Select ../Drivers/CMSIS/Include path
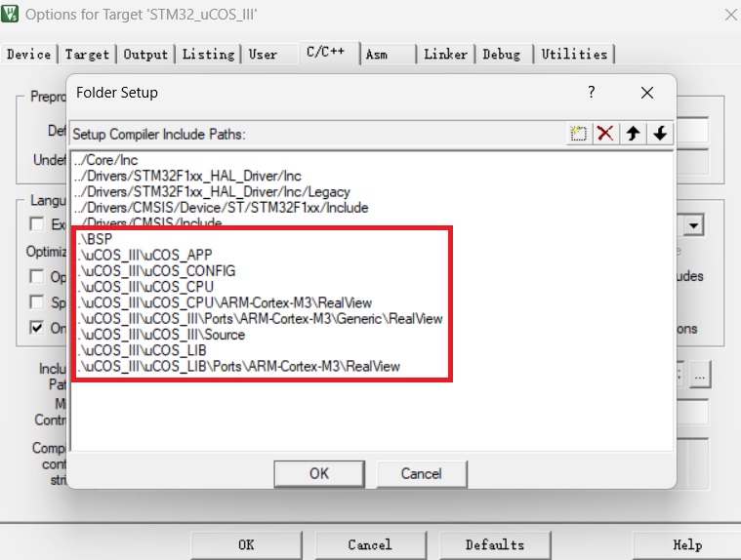Viewport: 741px width, 560px height. tap(147, 221)
